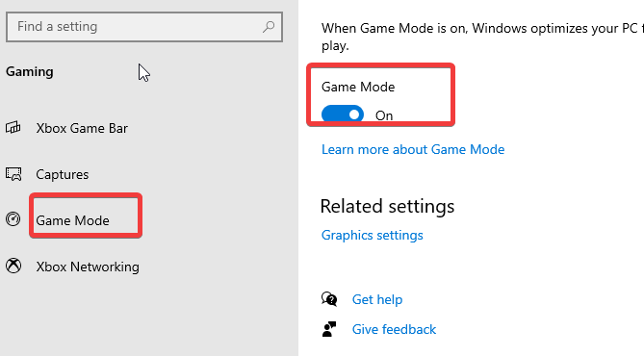This screenshot has height=356, width=644.
Task: Click the Captures screen icon in sidebar
Action: coord(13,174)
